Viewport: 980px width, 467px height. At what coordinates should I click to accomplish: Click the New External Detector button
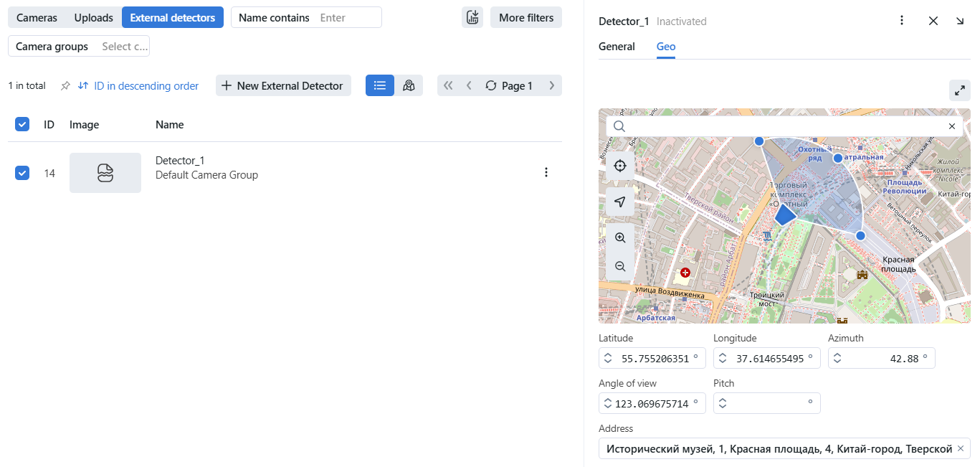(283, 85)
